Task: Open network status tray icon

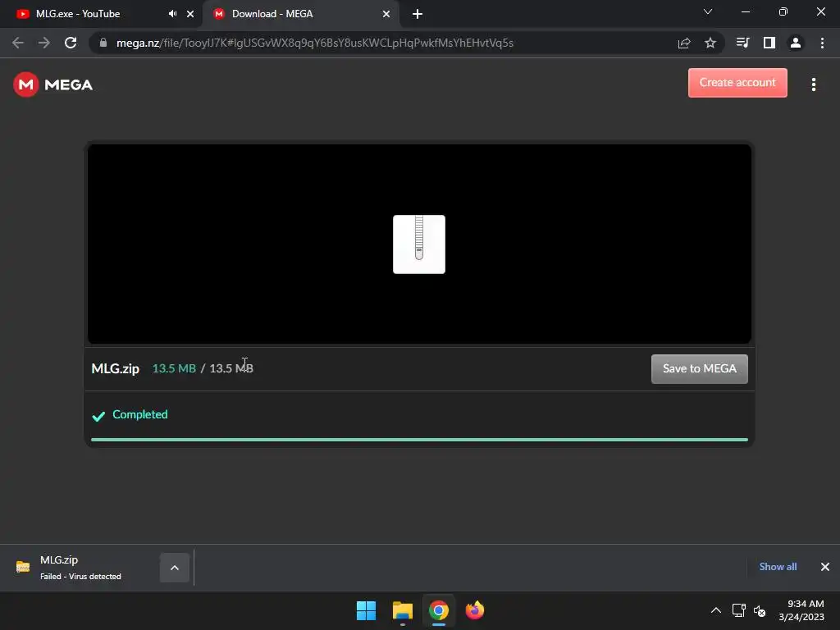Action: [x=739, y=610]
